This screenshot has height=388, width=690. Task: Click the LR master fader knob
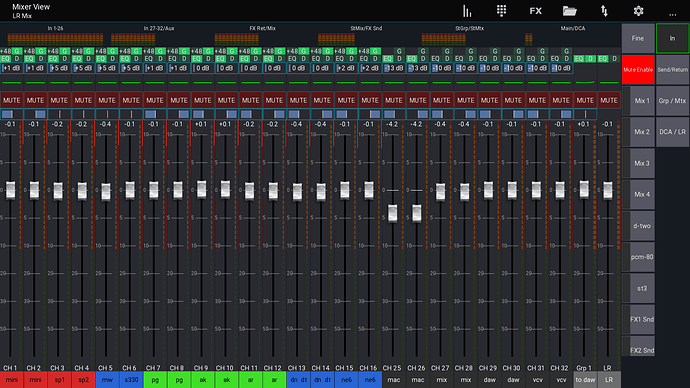[608, 190]
